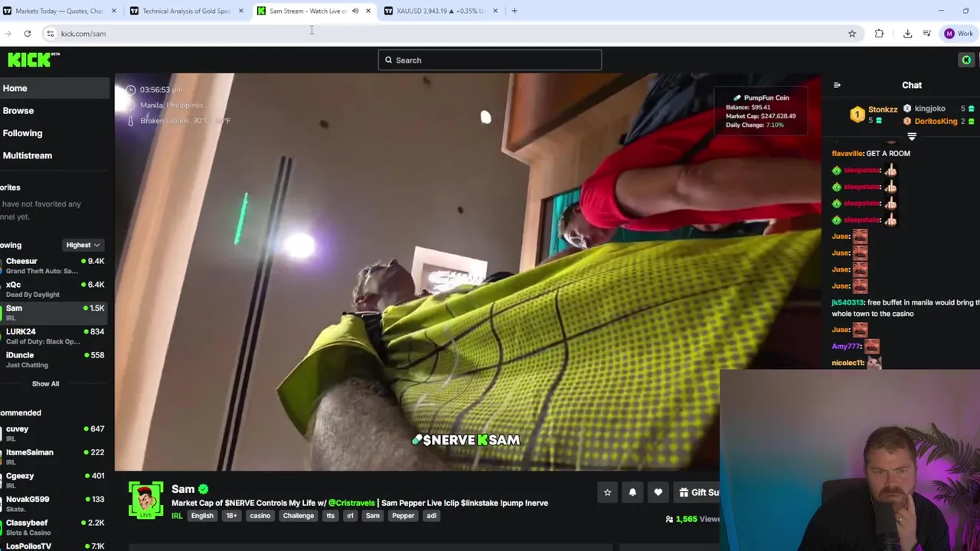Click Show All under following list

click(x=45, y=383)
